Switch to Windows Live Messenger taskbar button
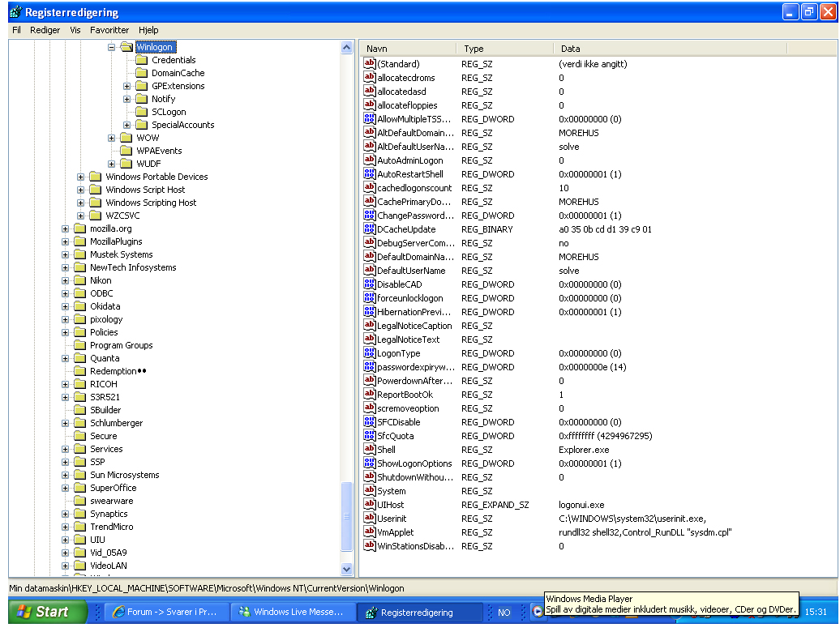The width and height of the screenshot is (840, 632). pyautogui.click(x=293, y=612)
